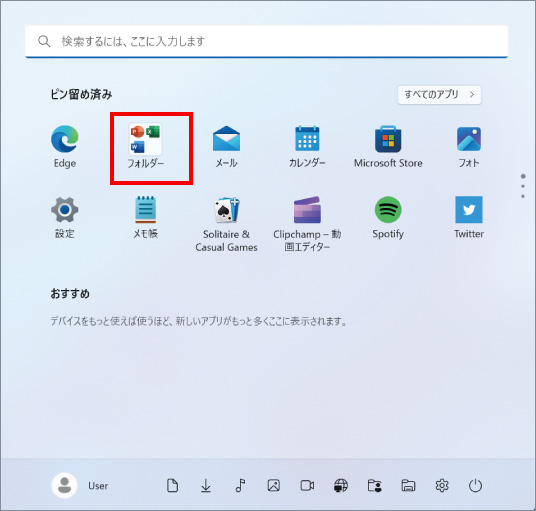Launch Microsoft Store
Viewport: 536px width, 511px height.
[388, 147]
